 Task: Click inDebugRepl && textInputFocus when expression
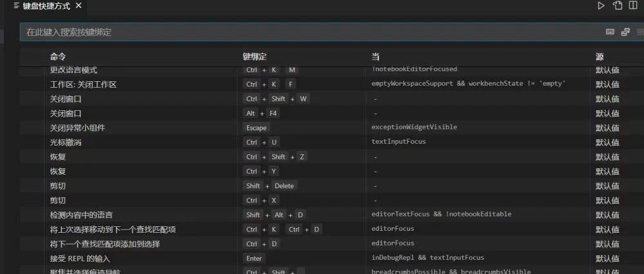pyautogui.click(x=427, y=258)
